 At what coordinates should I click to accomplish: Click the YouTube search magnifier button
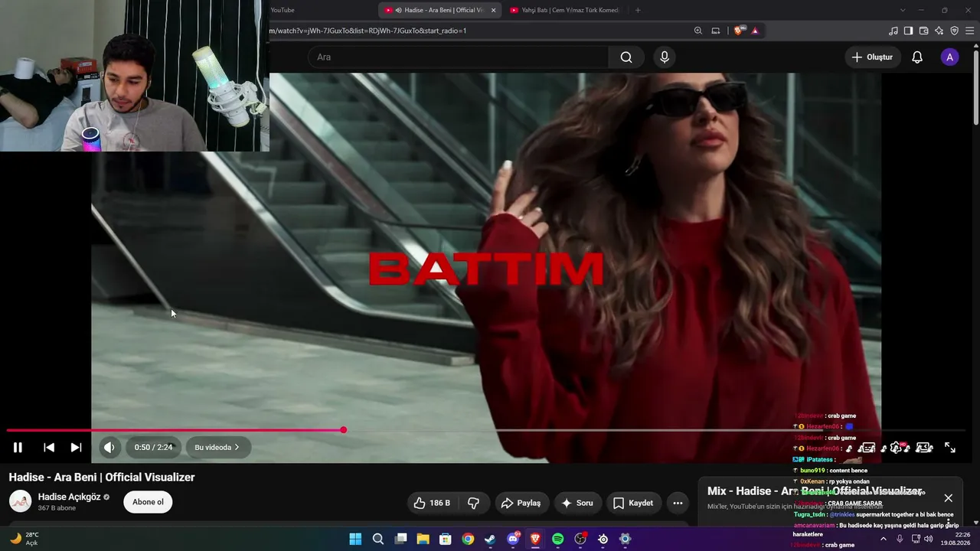[626, 57]
